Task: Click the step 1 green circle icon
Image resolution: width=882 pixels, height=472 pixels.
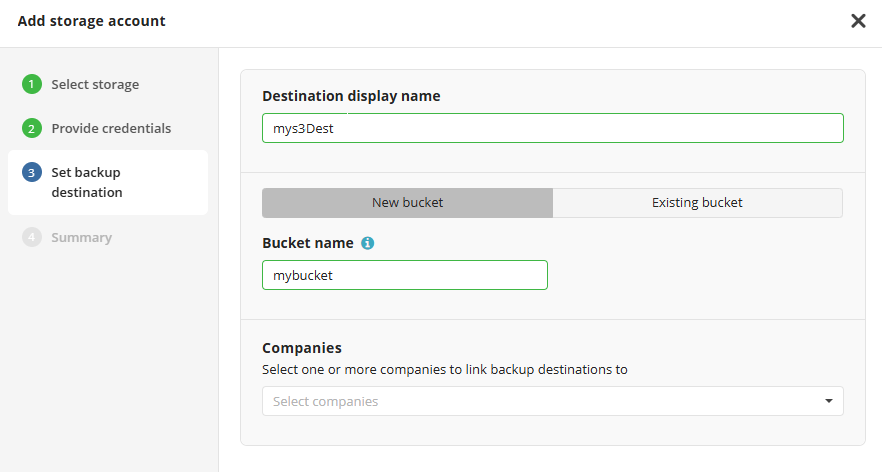Action: coord(32,84)
